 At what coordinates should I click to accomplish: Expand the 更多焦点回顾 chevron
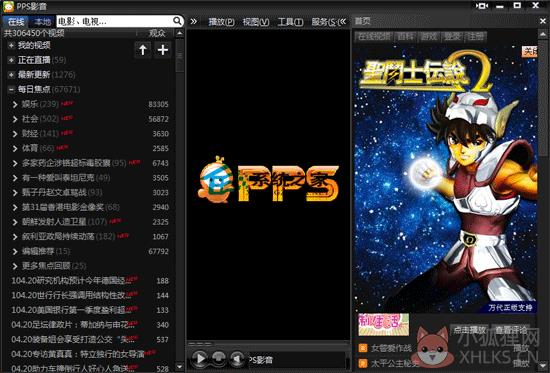tap(15, 266)
